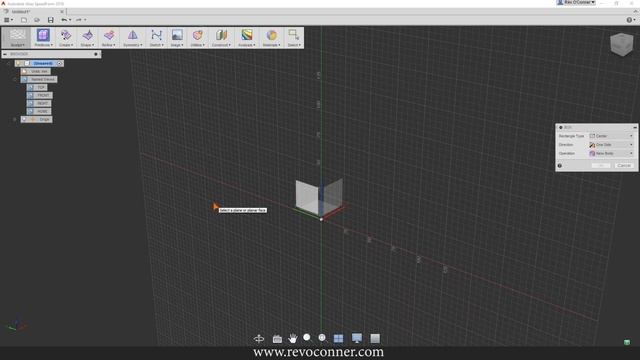Click the Symmetry tool icon

(133, 35)
